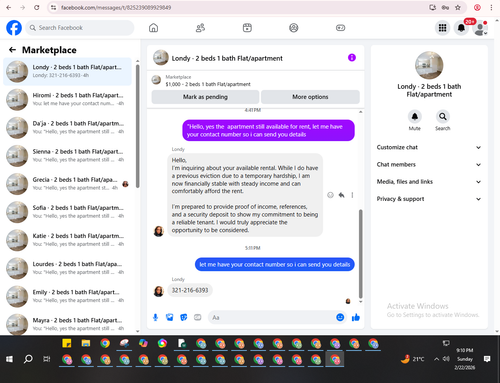Expand Media, files and links section

click(x=429, y=182)
